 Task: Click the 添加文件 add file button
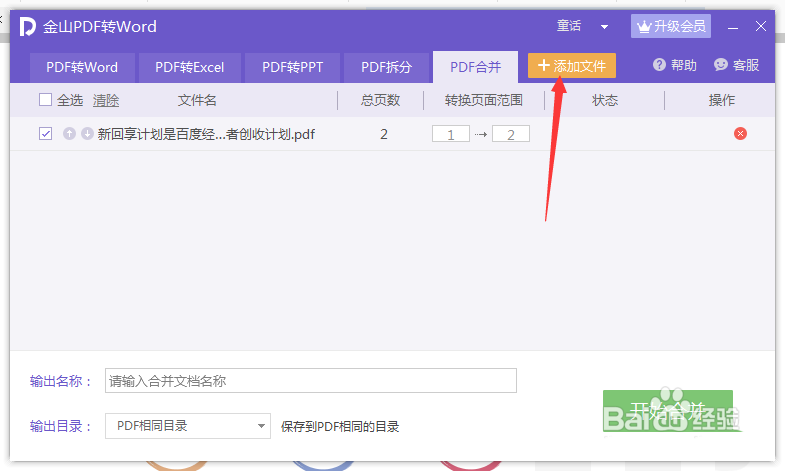point(572,66)
